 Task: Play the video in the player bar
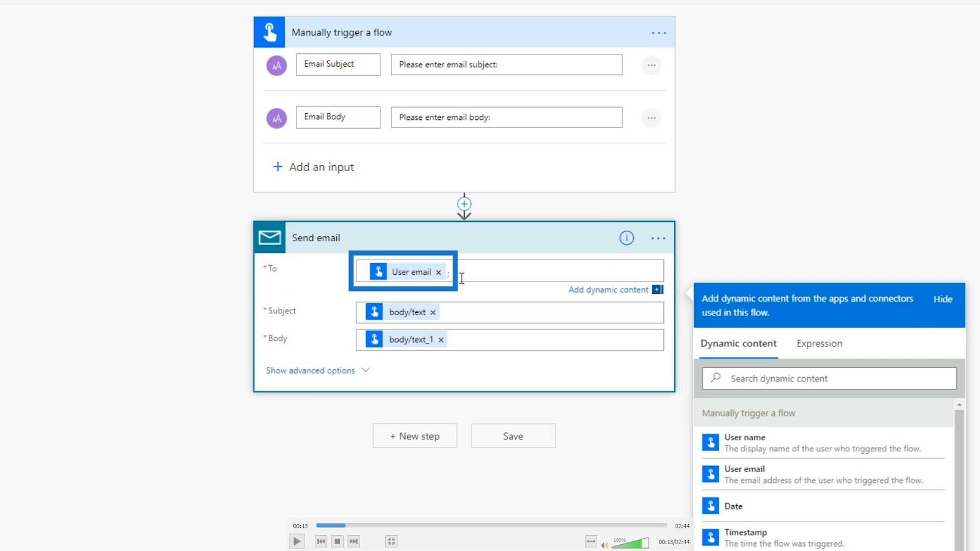[x=297, y=541]
